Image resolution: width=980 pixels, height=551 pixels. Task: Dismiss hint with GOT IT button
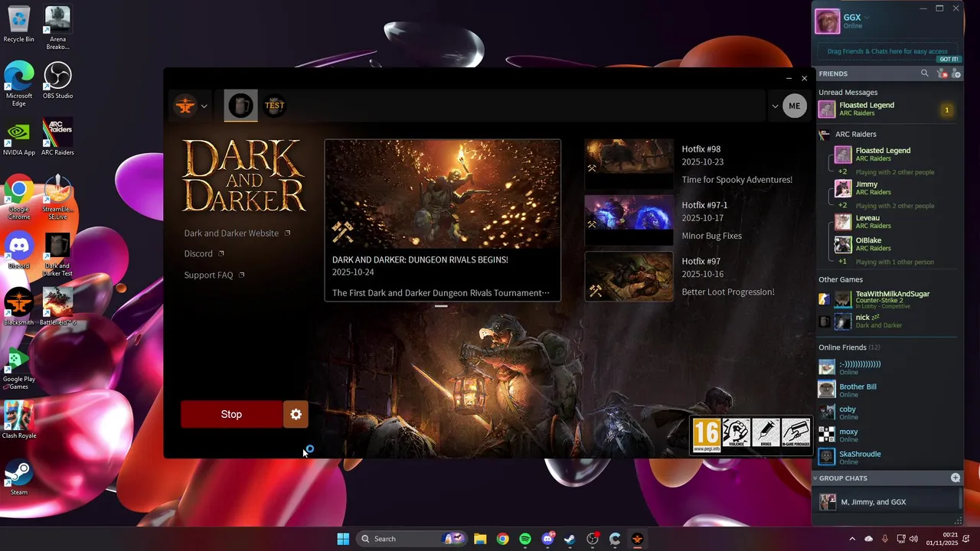click(949, 59)
